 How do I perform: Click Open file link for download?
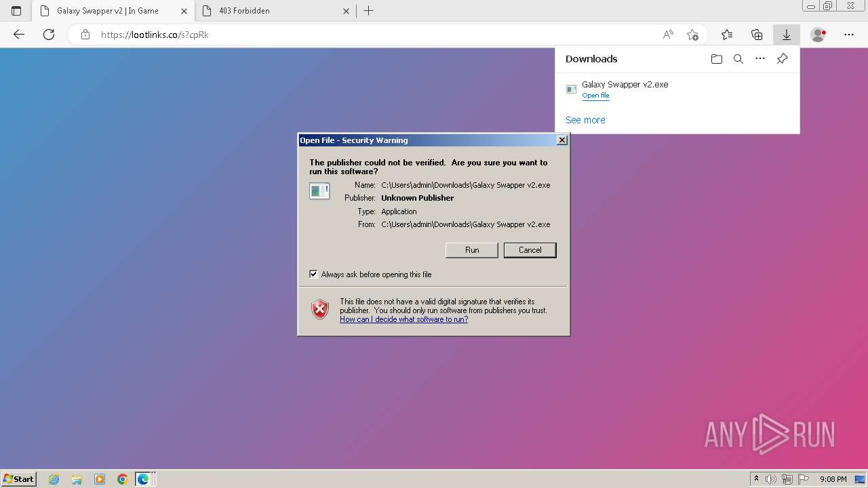coord(595,96)
